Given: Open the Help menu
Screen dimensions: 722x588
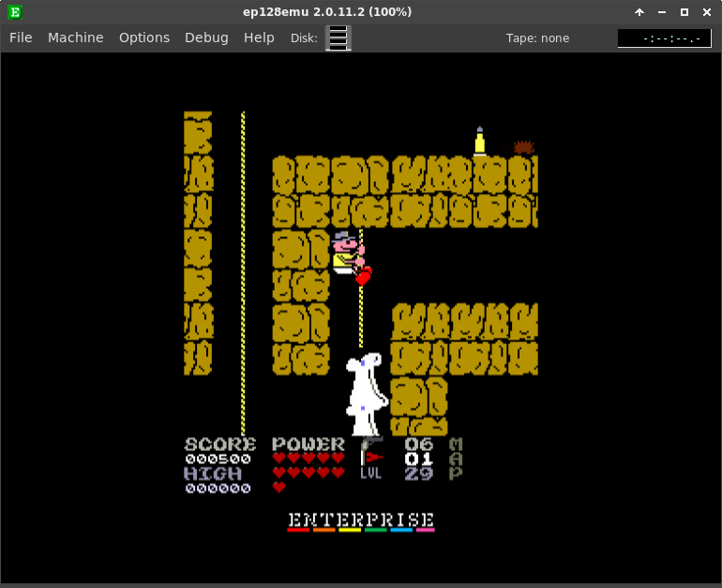Looking at the screenshot, I should click(259, 38).
